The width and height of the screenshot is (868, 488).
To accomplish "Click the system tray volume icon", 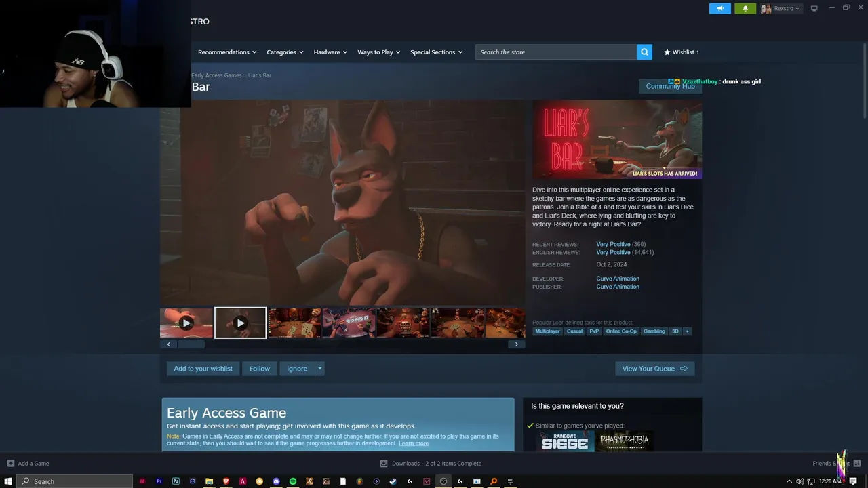I will (800, 481).
